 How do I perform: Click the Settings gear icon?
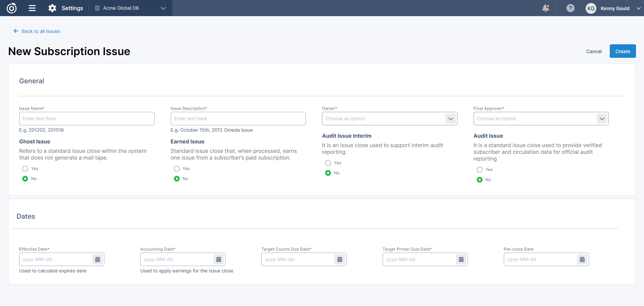click(52, 8)
